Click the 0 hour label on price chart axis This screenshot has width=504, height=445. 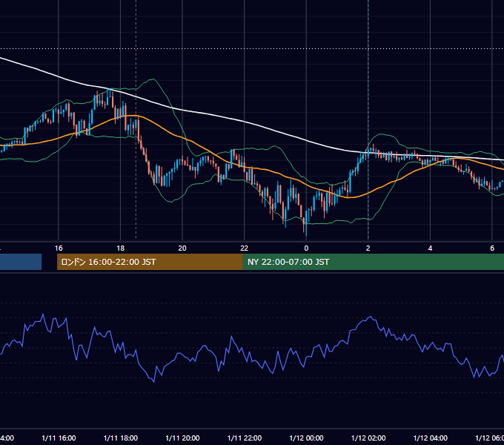306,248
